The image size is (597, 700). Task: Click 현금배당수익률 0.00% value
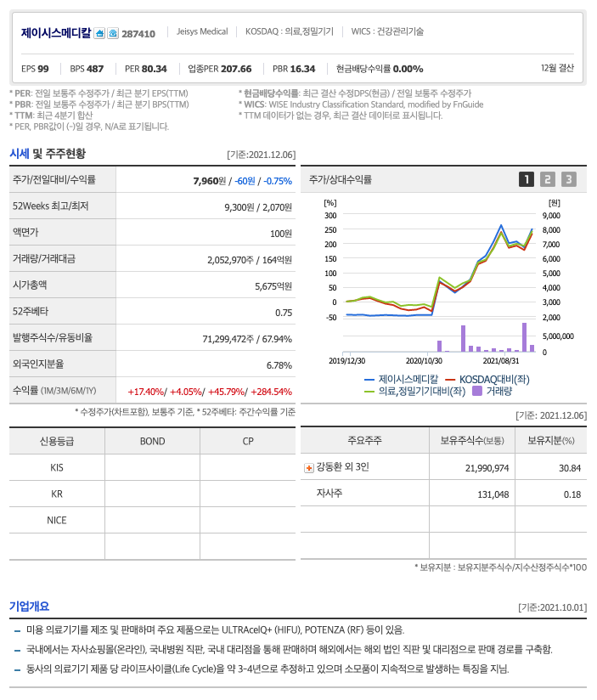(380, 69)
